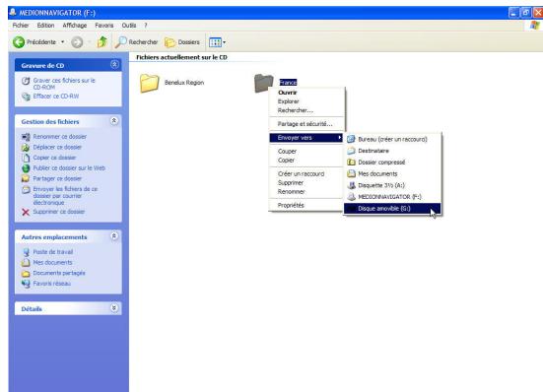Open Documents partagés location

pyautogui.click(x=59, y=273)
